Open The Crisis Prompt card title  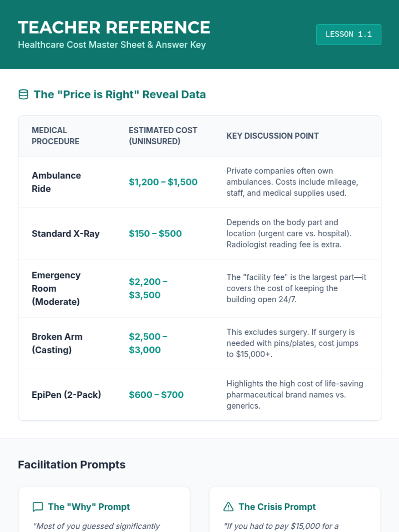(x=277, y=507)
